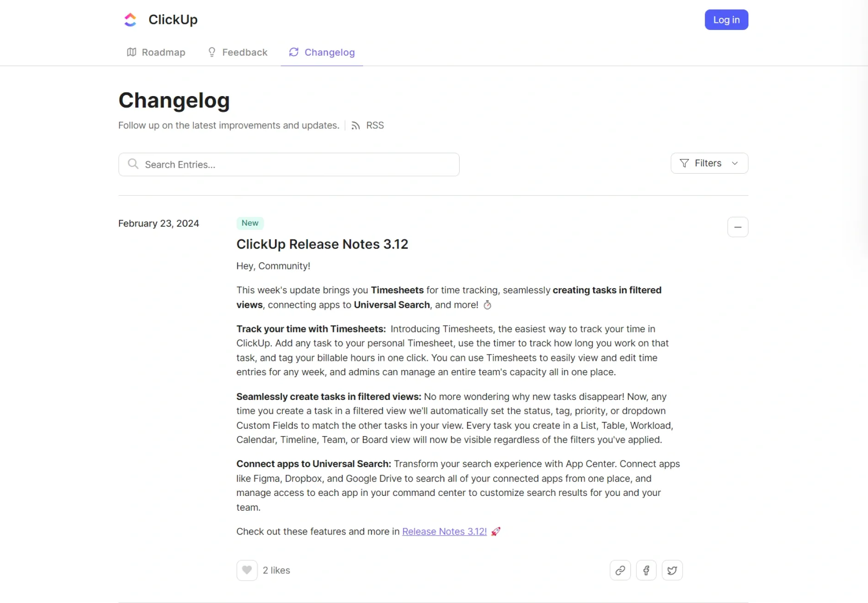Click the Search Entries input field
The image size is (868, 603).
coord(289,164)
